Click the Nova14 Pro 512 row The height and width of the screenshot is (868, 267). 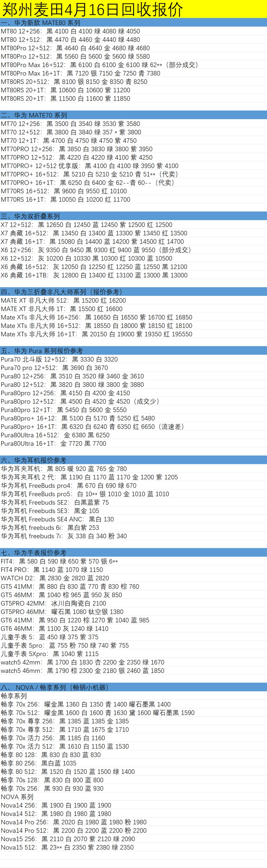(x=133, y=831)
